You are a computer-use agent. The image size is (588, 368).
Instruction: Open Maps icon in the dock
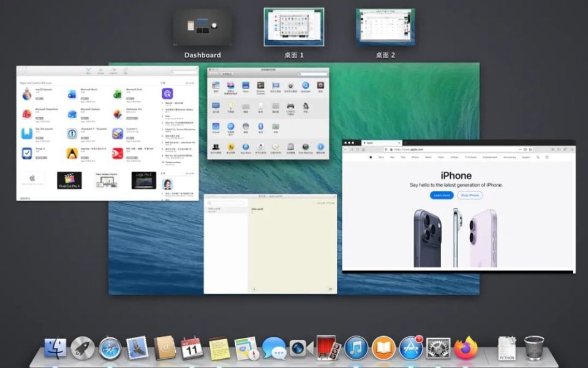tap(246, 348)
